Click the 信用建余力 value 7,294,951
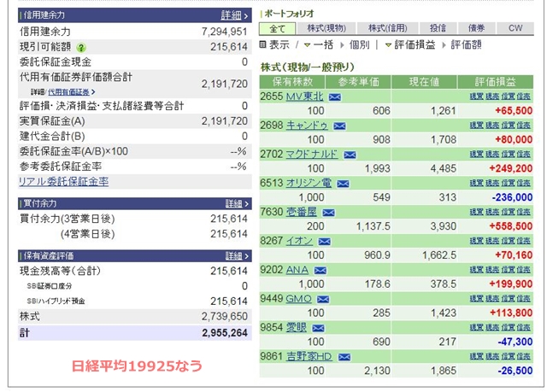The height and width of the screenshot is (392, 547). (x=224, y=32)
